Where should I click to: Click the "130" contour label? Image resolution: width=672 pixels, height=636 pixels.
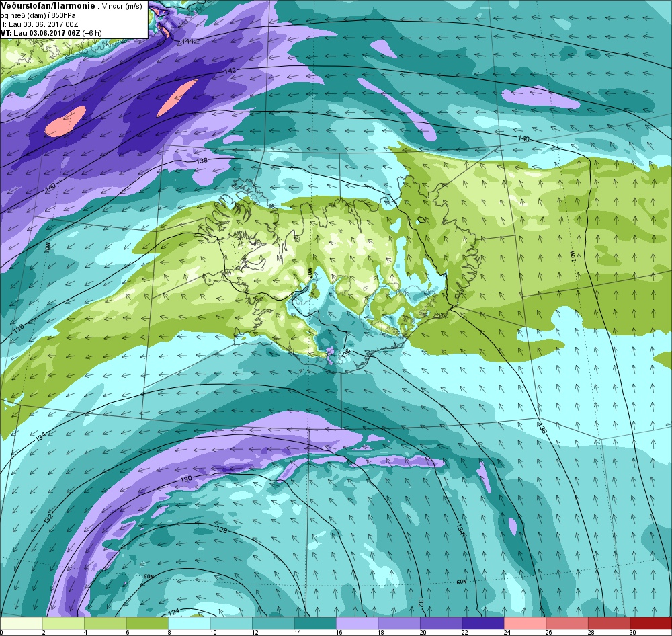click(x=186, y=479)
